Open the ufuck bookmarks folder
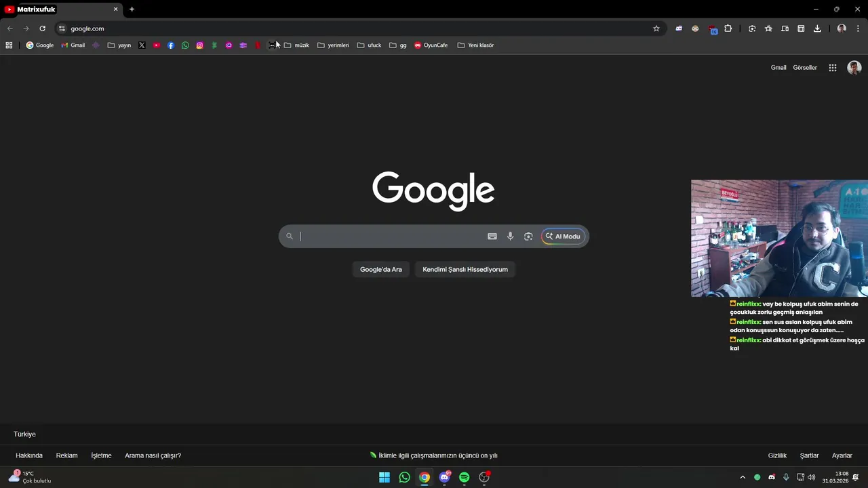Viewport: 868px width, 488px height. [x=369, y=45]
